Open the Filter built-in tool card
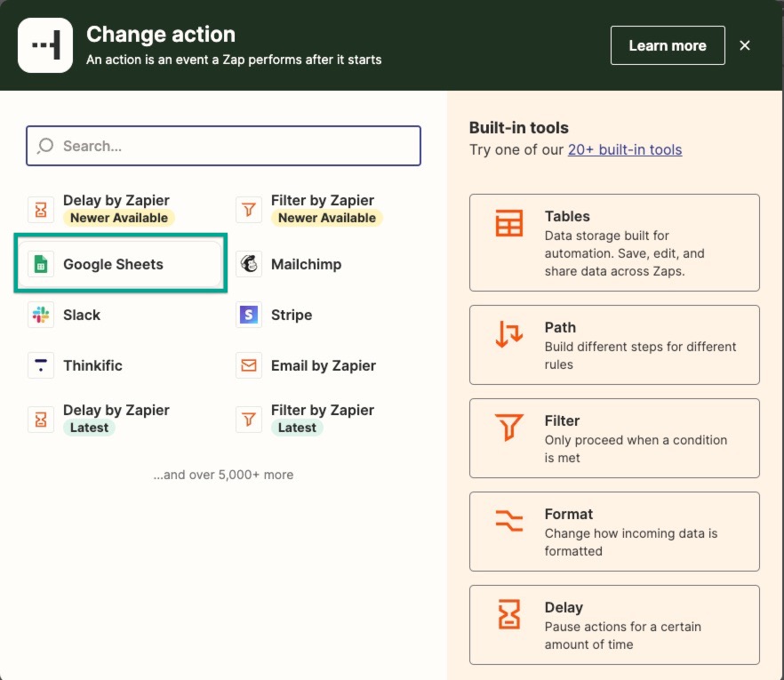The image size is (784, 680). tap(613, 438)
